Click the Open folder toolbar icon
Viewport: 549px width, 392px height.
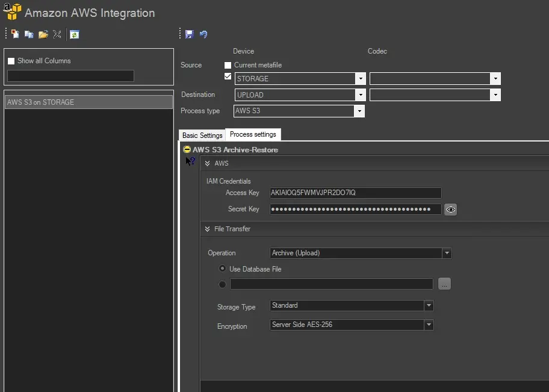tap(43, 34)
